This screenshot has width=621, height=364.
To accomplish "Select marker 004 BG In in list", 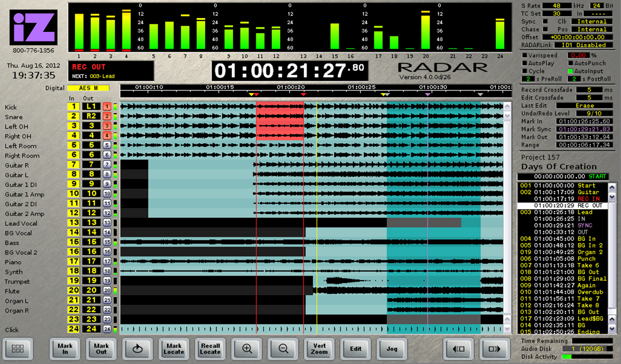I will coord(563,239).
